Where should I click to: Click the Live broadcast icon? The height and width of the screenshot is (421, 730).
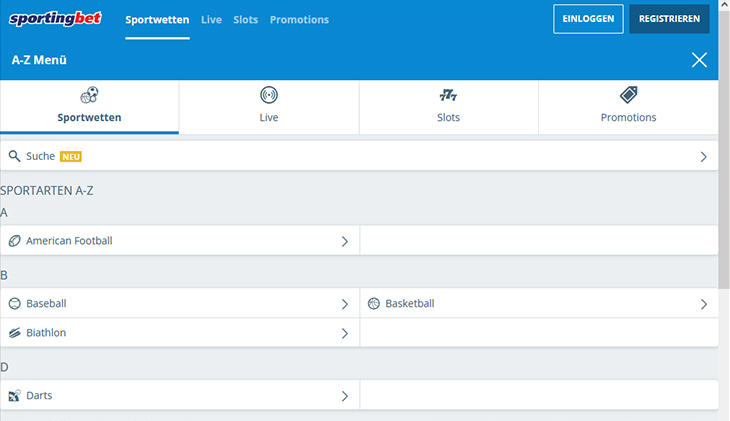click(x=269, y=95)
